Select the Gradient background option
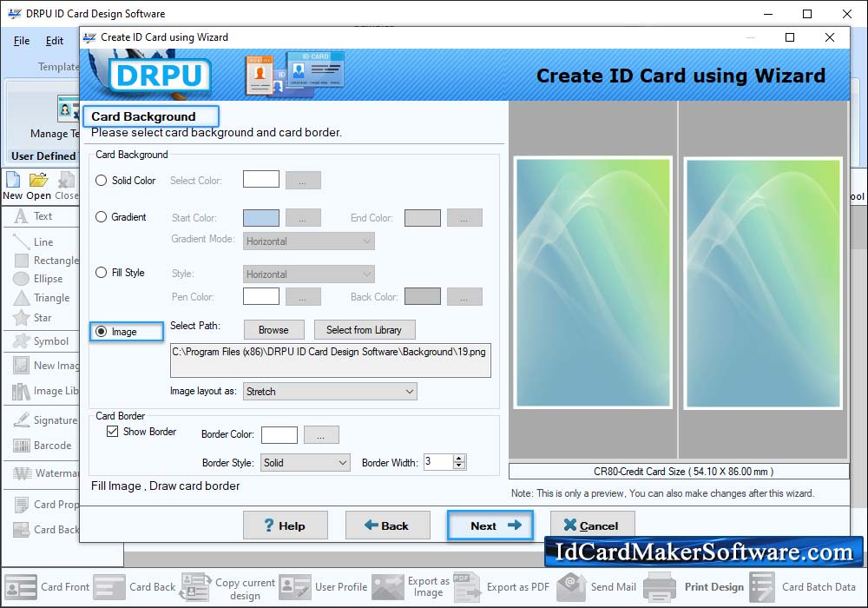Screen dimensions: 868x608 click(x=102, y=217)
